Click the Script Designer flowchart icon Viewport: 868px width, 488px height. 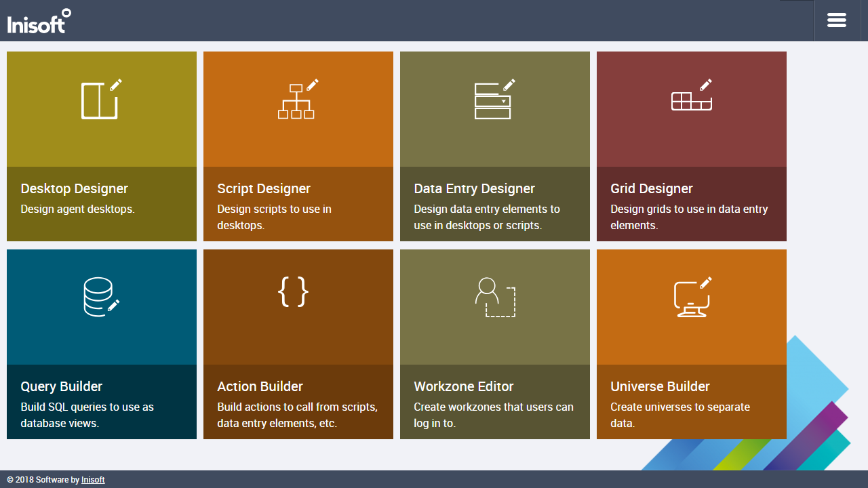tap(297, 100)
